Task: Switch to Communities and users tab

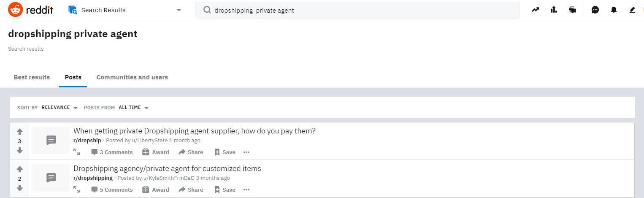Action: 132,77
